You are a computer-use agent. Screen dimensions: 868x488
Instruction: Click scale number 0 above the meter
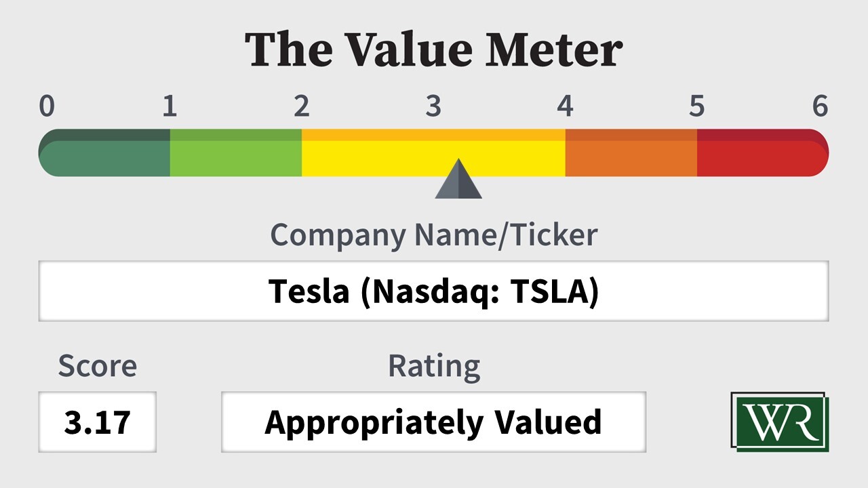(47, 106)
